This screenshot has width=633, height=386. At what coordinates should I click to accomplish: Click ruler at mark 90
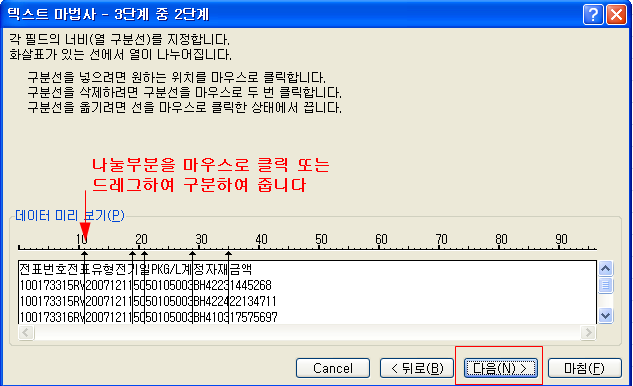pyautogui.click(x=561, y=240)
